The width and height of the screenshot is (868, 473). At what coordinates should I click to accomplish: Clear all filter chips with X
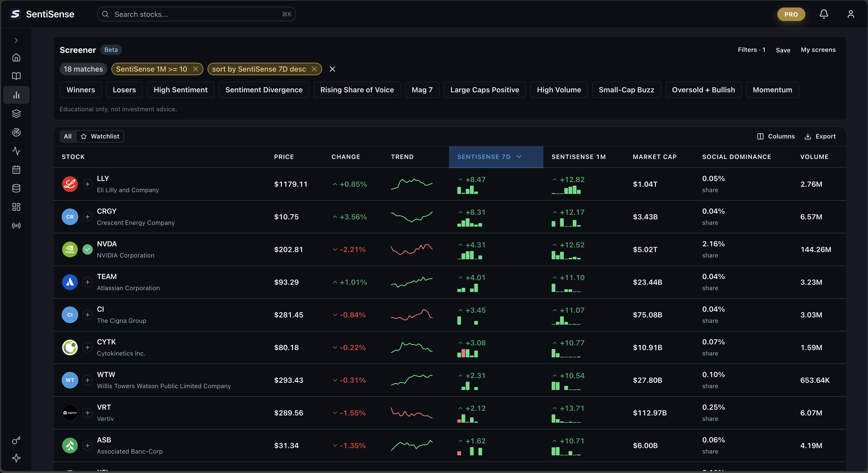point(332,69)
